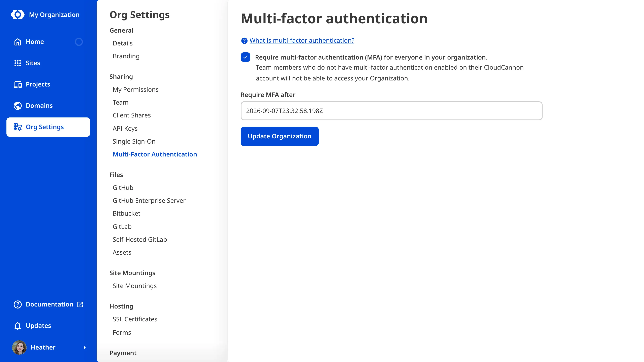Click the 'General' section heading

pyautogui.click(x=121, y=31)
